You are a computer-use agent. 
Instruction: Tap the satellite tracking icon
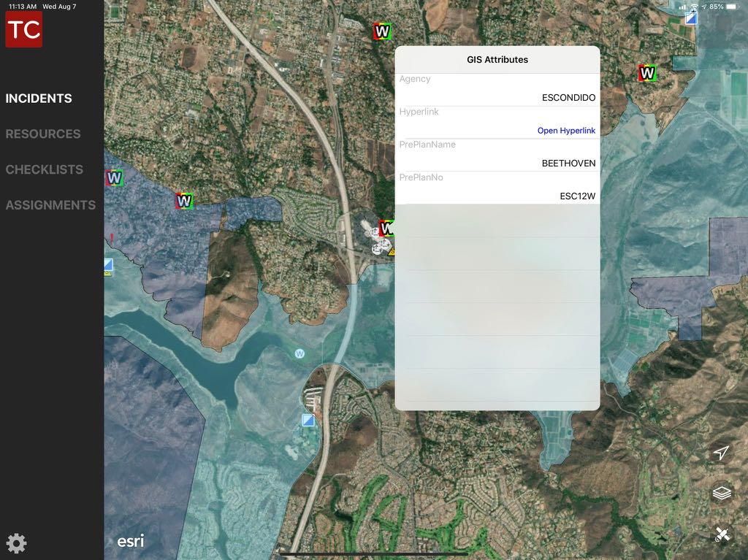point(722,535)
